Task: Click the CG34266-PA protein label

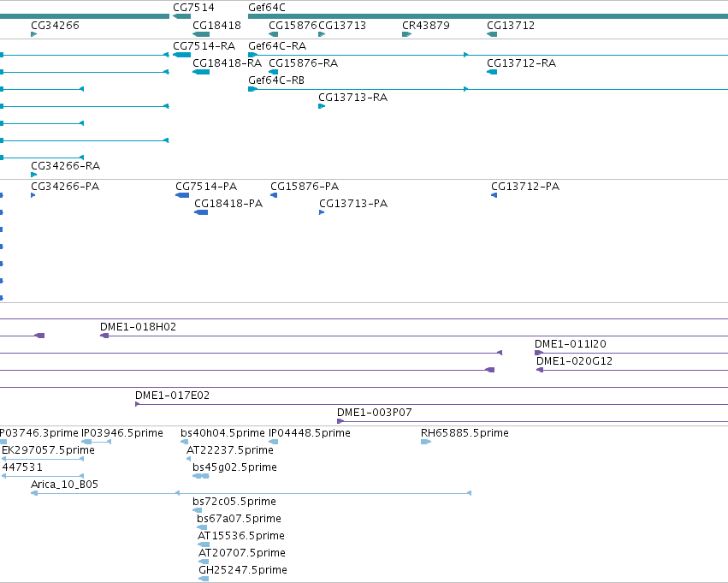Action: click(65, 187)
